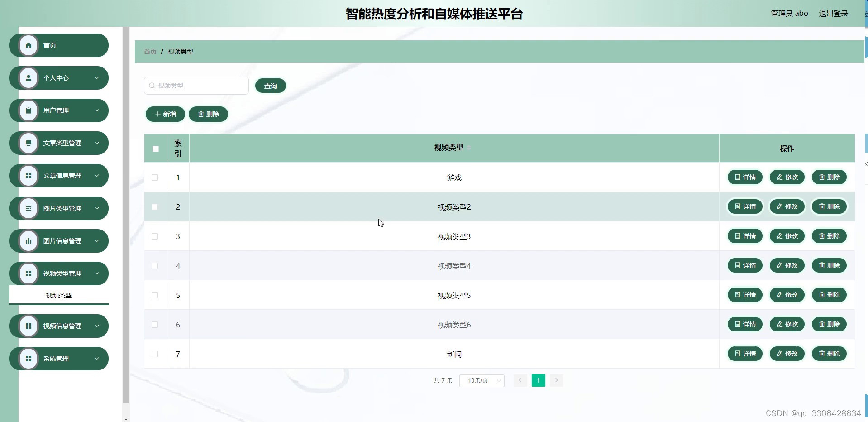Click the 退出登录 logout link
The height and width of the screenshot is (422, 868).
834,14
